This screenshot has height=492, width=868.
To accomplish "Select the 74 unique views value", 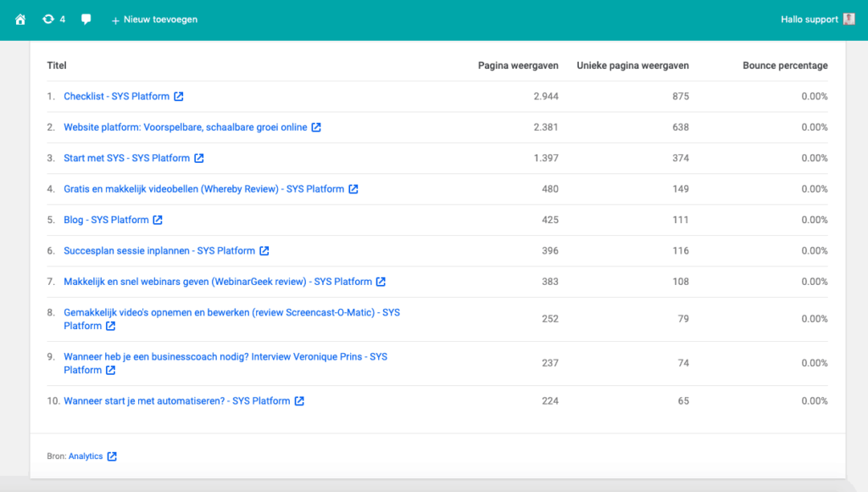I will pos(684,363).
